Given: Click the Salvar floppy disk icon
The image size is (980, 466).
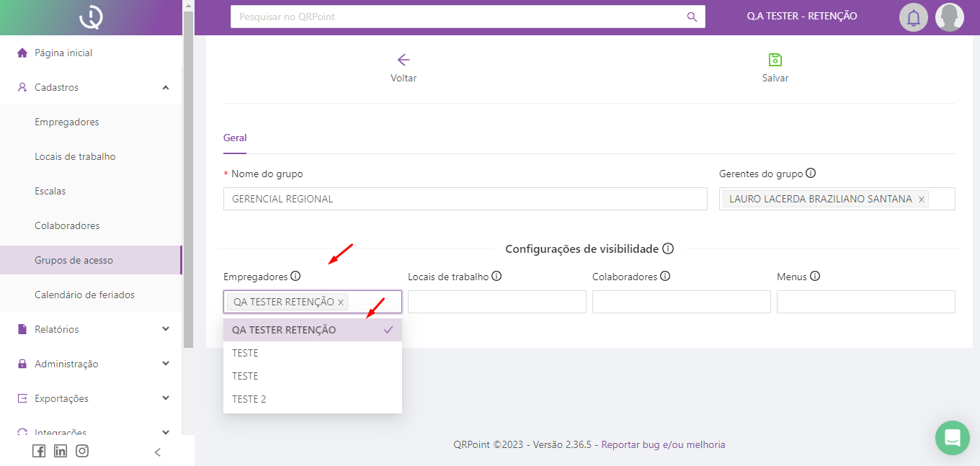Looking at the screenshot, I should pyautogui.click(x=775, y=60).
